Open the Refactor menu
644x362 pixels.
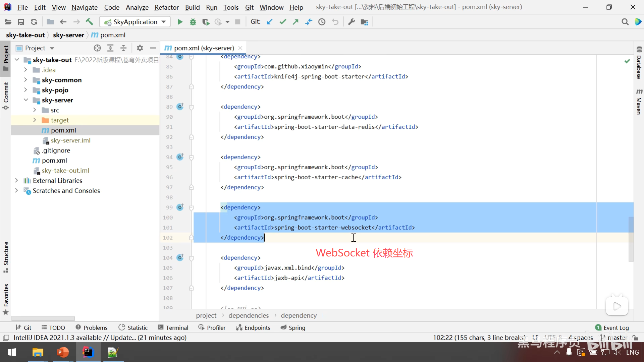[x=166, y=7]
